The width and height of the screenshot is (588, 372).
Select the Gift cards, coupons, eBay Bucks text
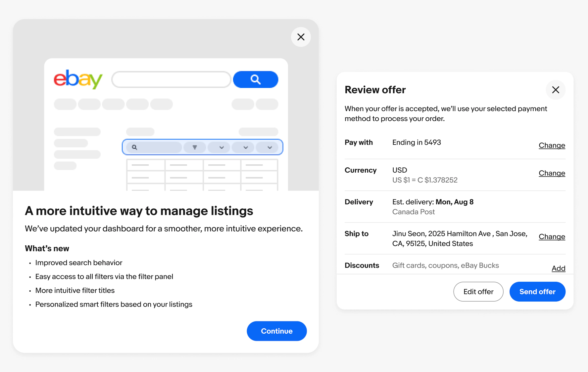click(446, 266)
